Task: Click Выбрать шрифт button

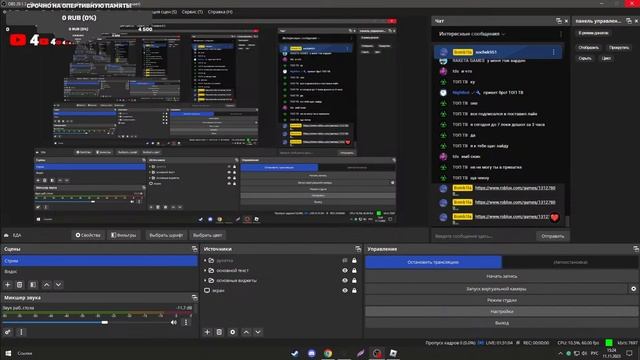Action: 166,235
